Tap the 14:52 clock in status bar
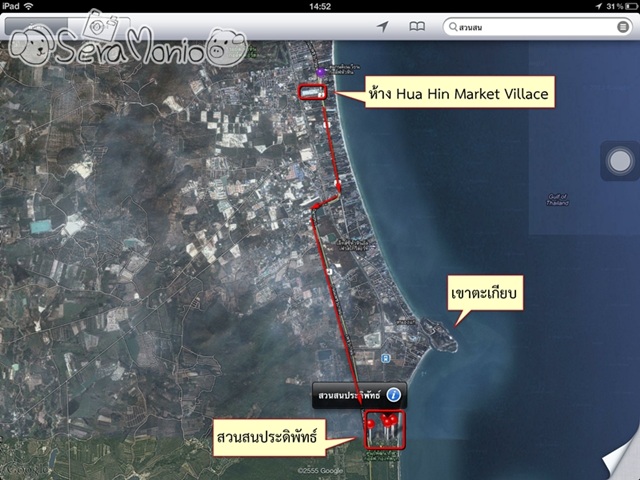 tap(320, 6)
